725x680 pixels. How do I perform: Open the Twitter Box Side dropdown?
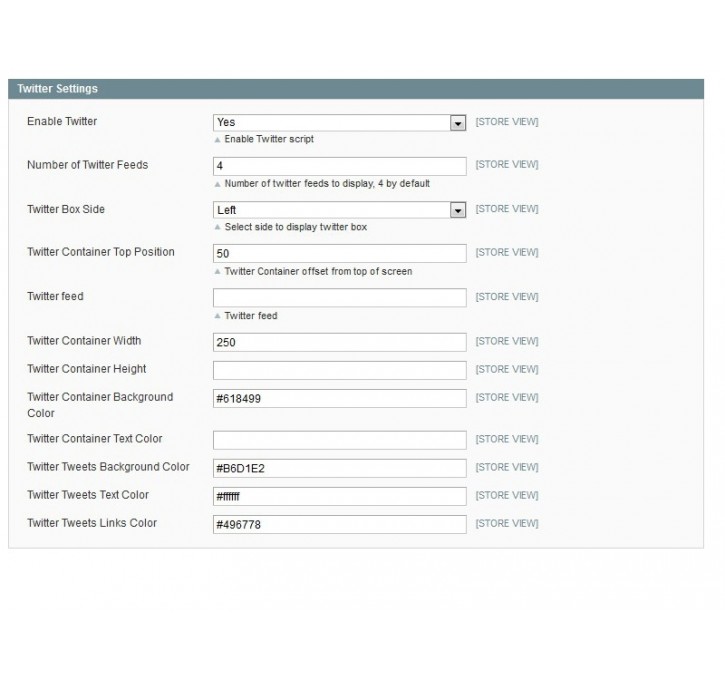point(339,210)
